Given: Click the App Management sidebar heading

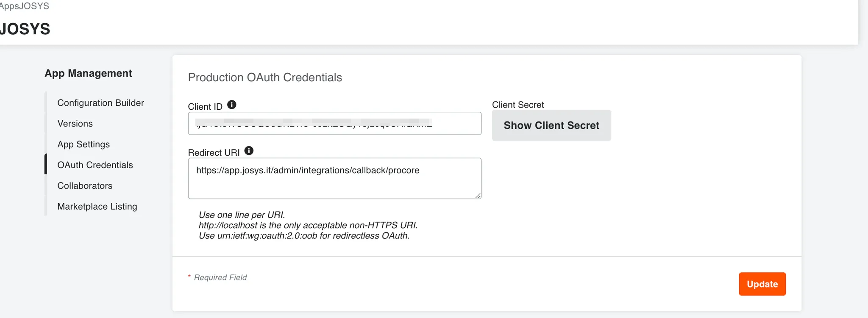Looking at the screenshot, I should tap(88, 73).
